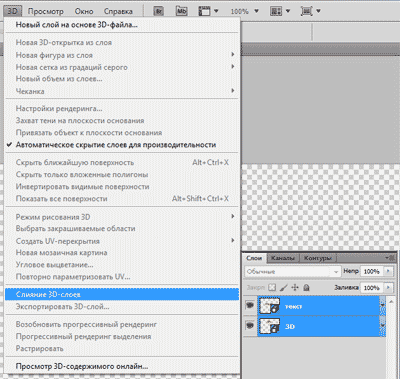Toggle lock transparent pixels icon
The width and height of the screenshot is (400, 379).
coord(272,287)
